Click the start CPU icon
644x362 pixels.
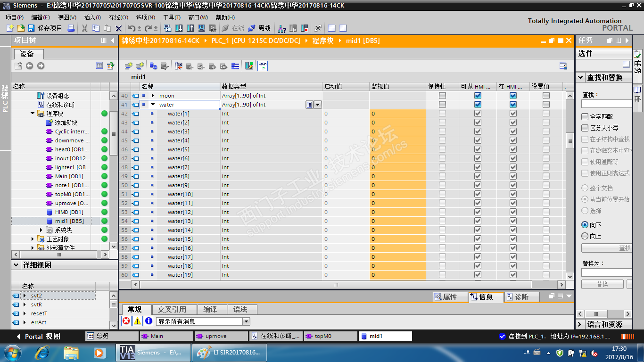(x=293, y=28)
